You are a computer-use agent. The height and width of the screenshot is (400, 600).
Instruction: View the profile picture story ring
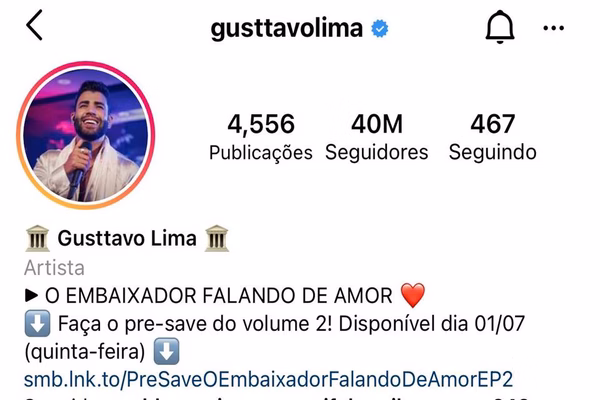86,135
